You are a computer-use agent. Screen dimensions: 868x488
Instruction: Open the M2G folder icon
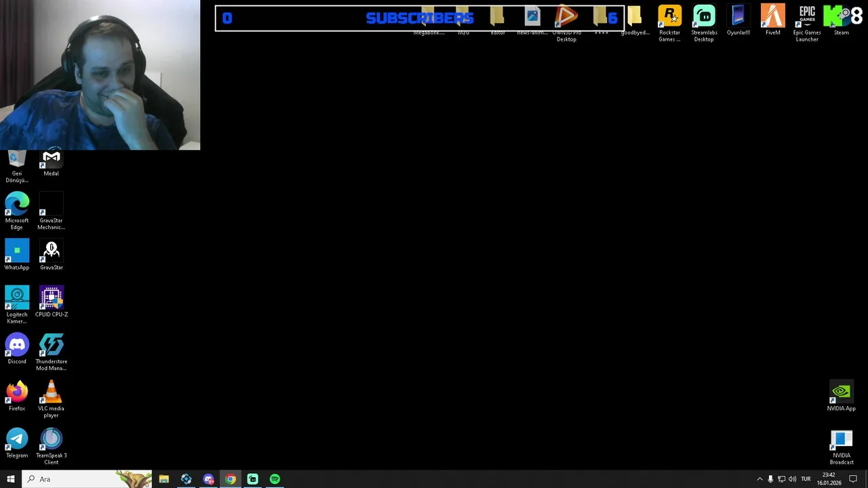(463, 20)
